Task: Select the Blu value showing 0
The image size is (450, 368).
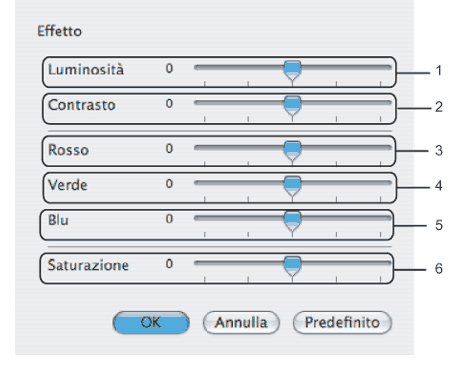Action: [169, 219]
